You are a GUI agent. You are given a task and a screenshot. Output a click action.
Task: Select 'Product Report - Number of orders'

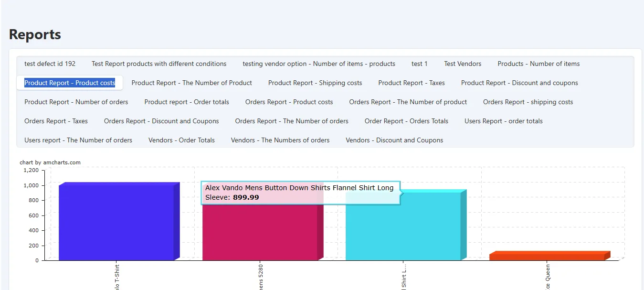[x=76, y=102]
